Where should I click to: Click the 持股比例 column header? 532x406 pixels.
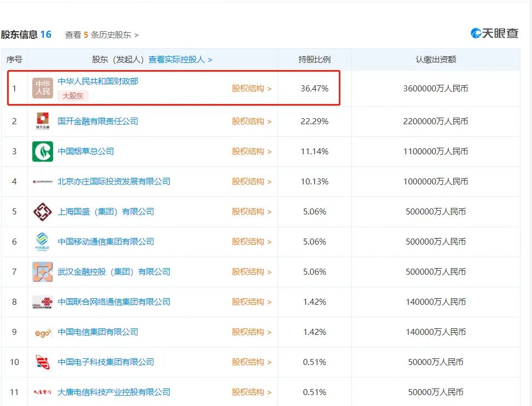(x=314, y=60)
